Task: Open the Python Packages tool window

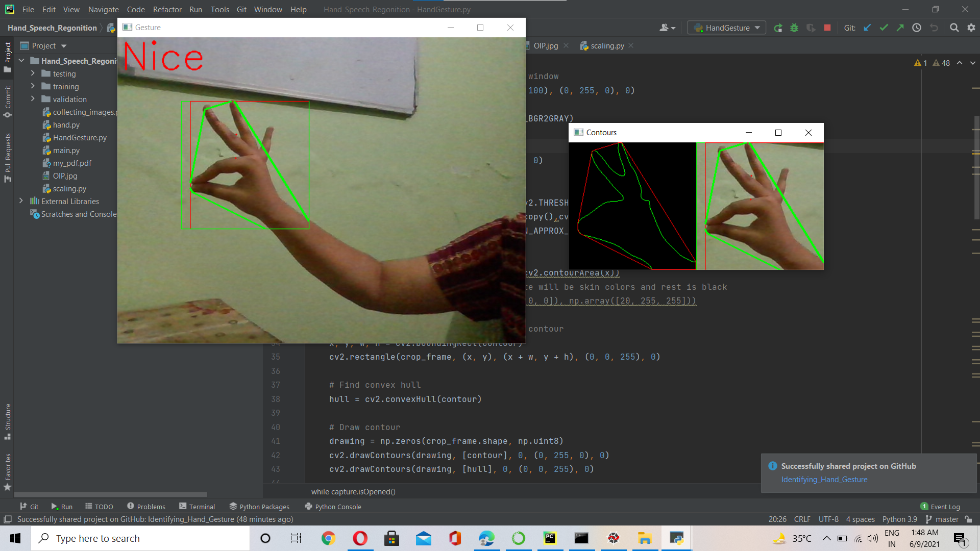Action: (259, 507)
